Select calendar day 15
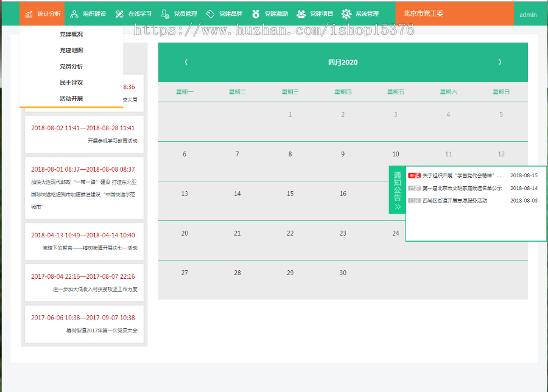548x392 pixels. 290,194
